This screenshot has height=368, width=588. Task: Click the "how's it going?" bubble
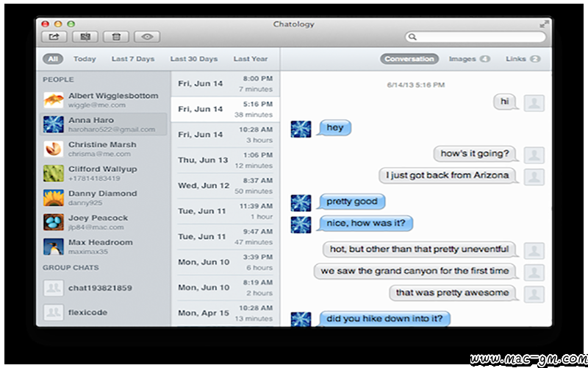click(x=475, y=154)
